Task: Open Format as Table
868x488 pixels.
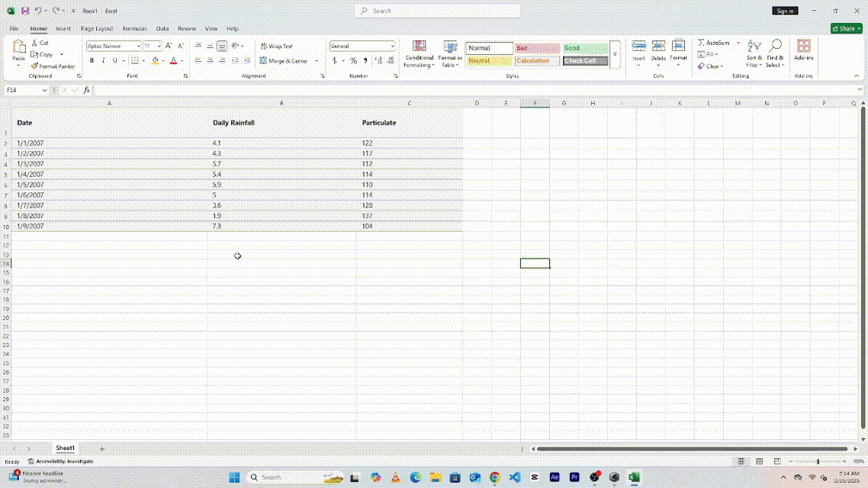Action: pos(450,54)
